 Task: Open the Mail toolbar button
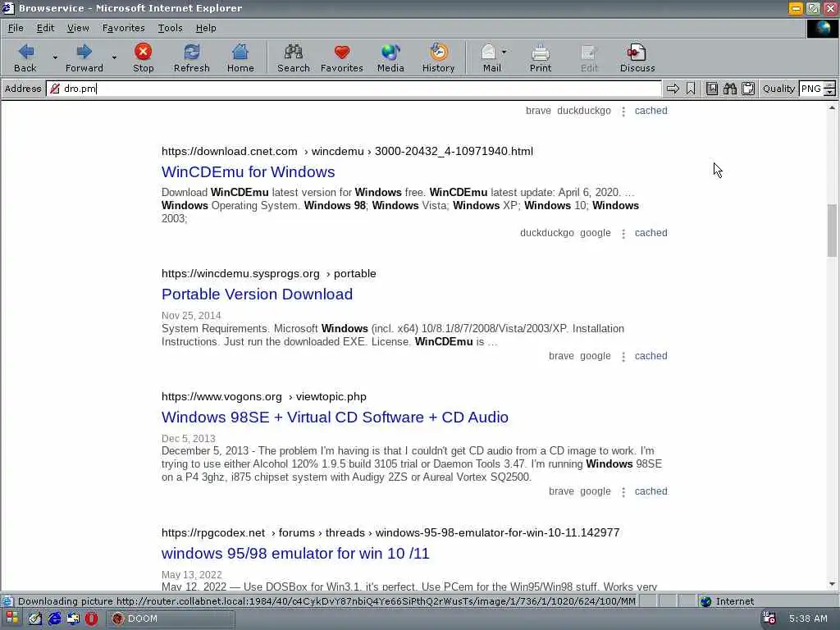coord(491,58)
